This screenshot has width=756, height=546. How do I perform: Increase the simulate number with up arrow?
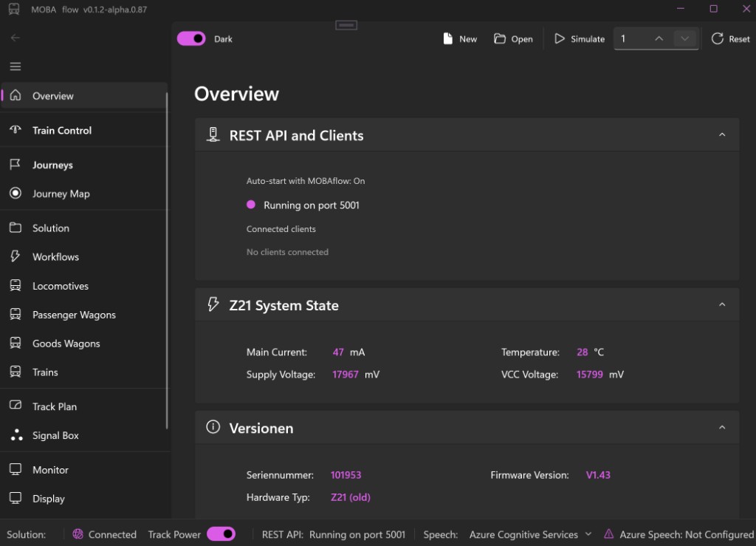point(659,38)
